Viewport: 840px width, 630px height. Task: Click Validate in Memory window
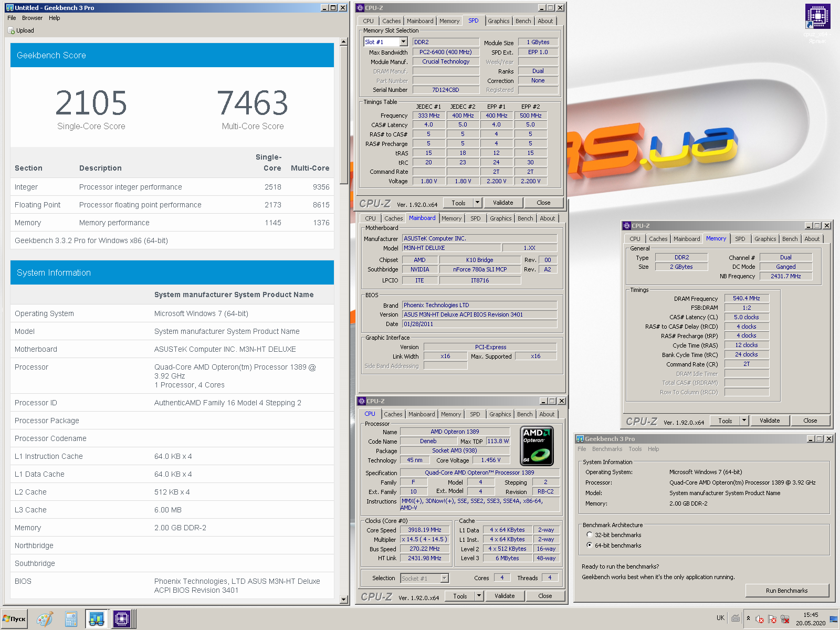pyautogui.click(x=770, y=421)
